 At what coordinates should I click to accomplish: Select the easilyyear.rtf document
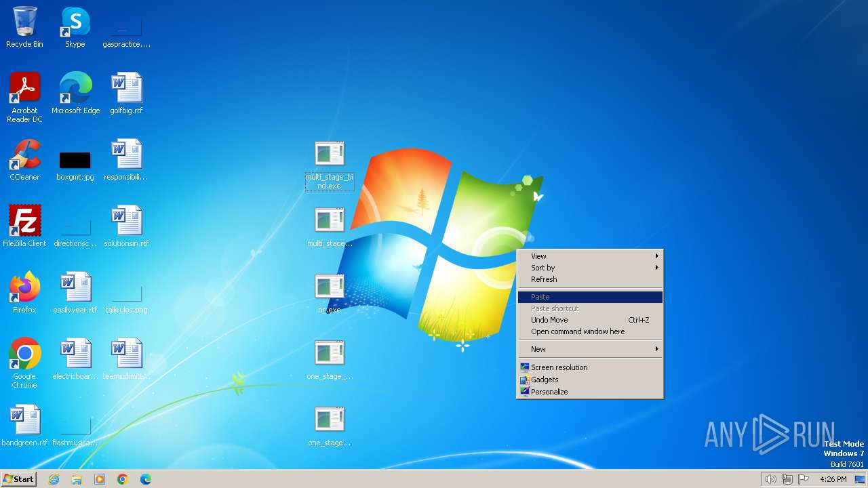pos(75,293)
